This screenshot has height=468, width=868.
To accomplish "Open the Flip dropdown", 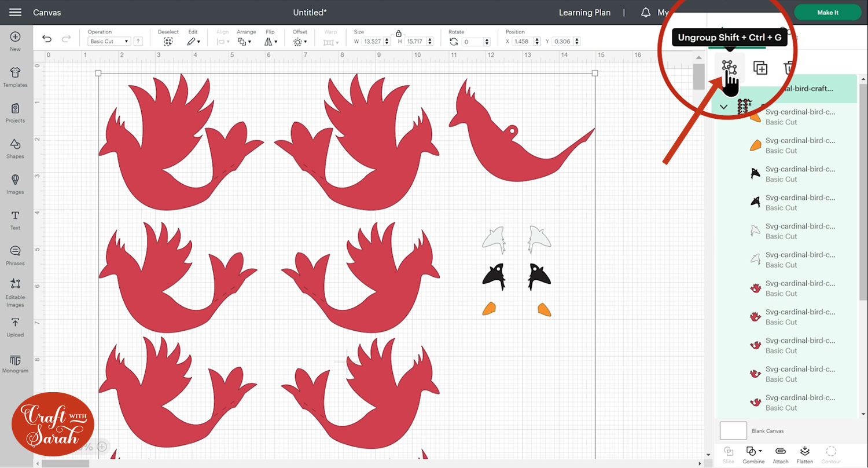I will click(x=270, y=42).
